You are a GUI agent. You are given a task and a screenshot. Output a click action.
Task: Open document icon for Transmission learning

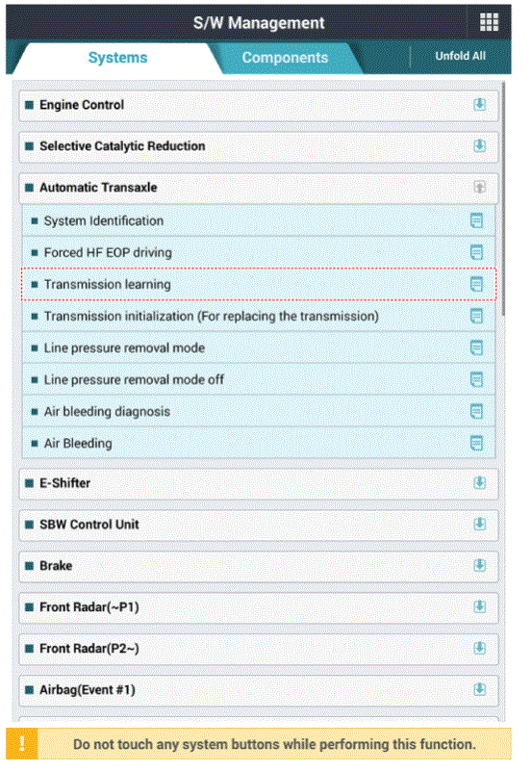(x=476, y=284)
